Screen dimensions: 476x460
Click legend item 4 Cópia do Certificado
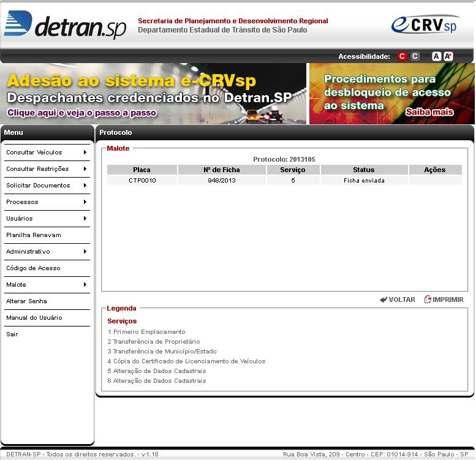pos(186,361)
